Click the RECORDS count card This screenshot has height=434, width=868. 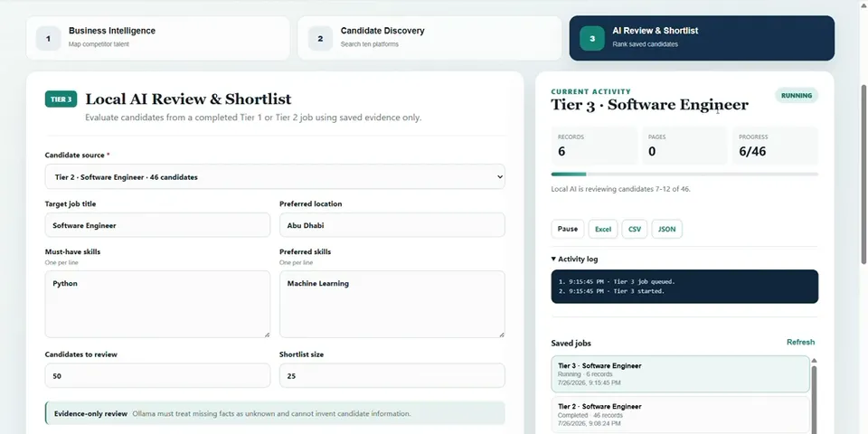595,146
